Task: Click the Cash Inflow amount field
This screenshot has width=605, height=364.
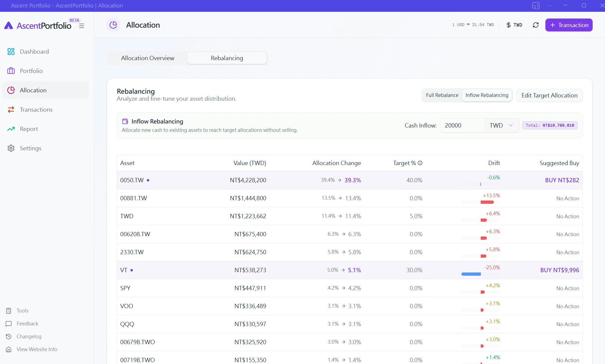Action: click(462, 125)
